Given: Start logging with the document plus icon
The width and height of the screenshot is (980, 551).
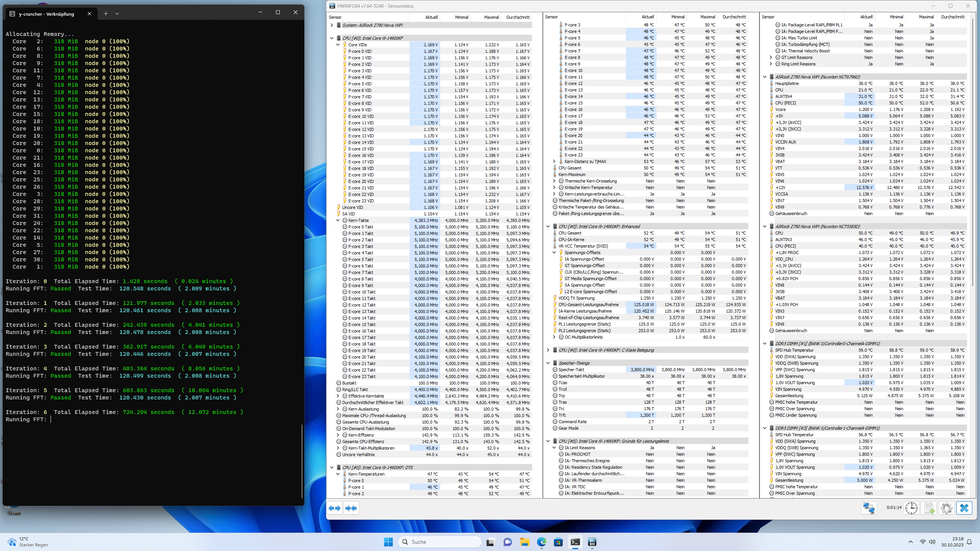Looking at the screenshot, I should click(929, 508).
